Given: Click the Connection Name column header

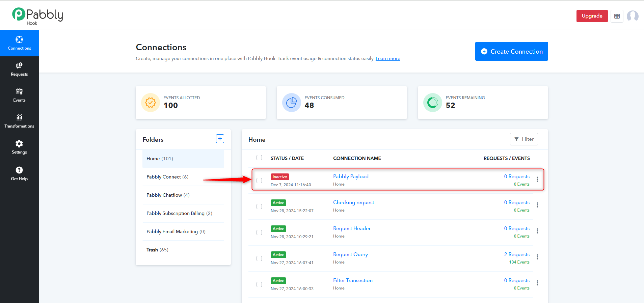Looking at the screenshot, I should coord(357,158).
